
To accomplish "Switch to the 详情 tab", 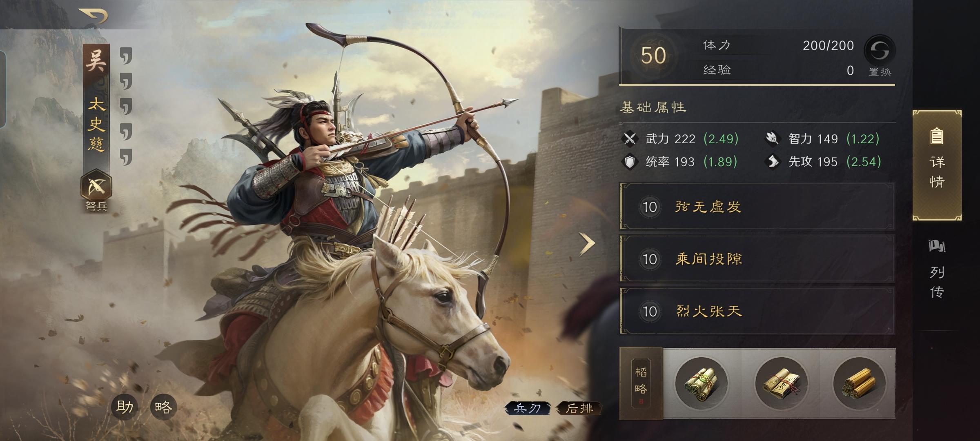I will pyautogui.click(x=937, y=165).
